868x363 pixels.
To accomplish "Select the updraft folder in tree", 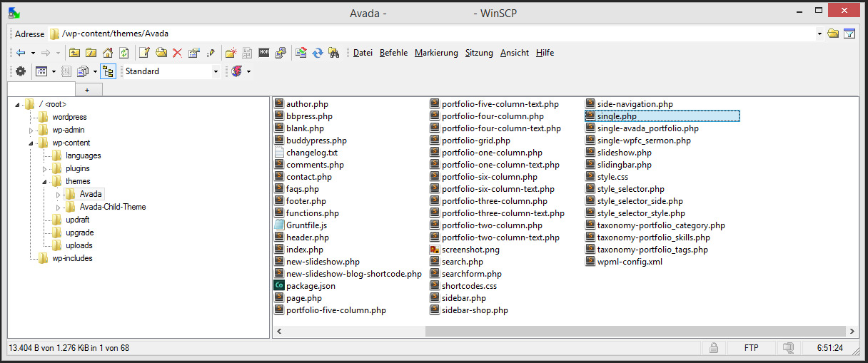I will [x=78, y=220].
